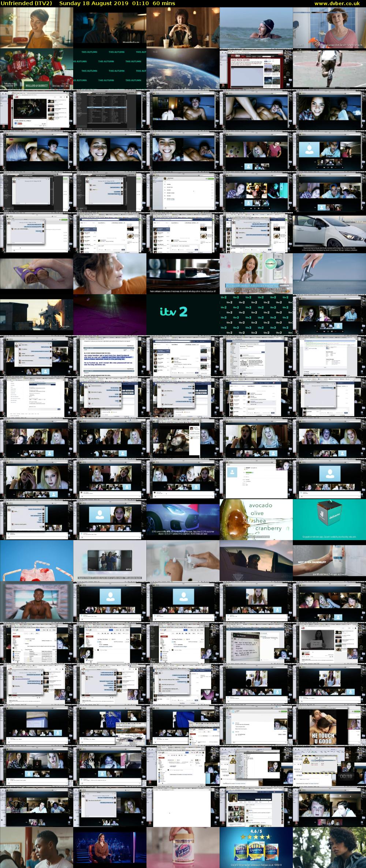366x868 pixels.
Task: Open the 'avocado olive shea cranberry' thumbnail
Action: (256, 520)
